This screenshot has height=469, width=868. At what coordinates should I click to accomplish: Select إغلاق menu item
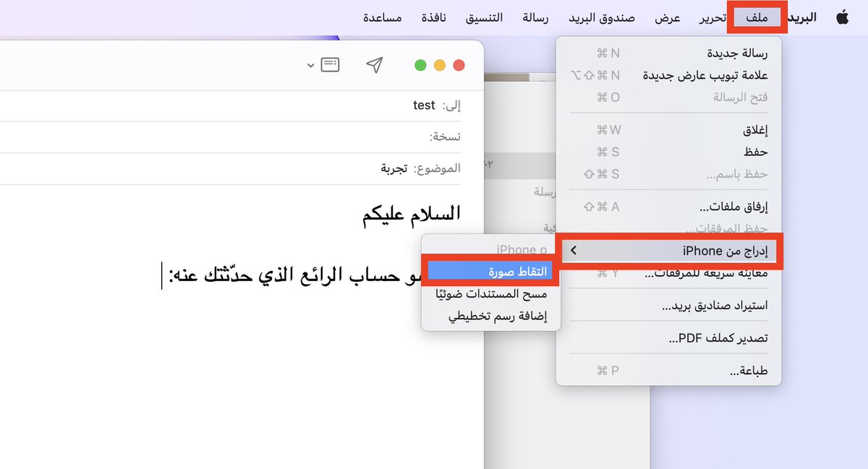pyautogui.click(x=668, y=131)
